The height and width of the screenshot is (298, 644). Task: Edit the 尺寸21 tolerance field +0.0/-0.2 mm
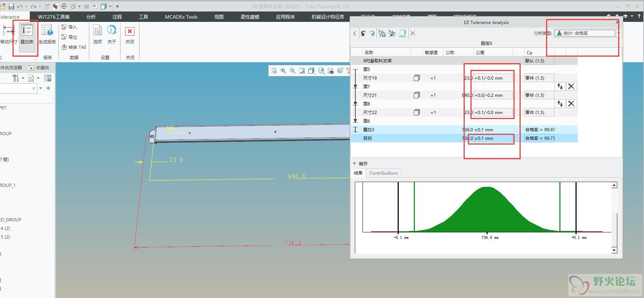[x=493, y=95]
